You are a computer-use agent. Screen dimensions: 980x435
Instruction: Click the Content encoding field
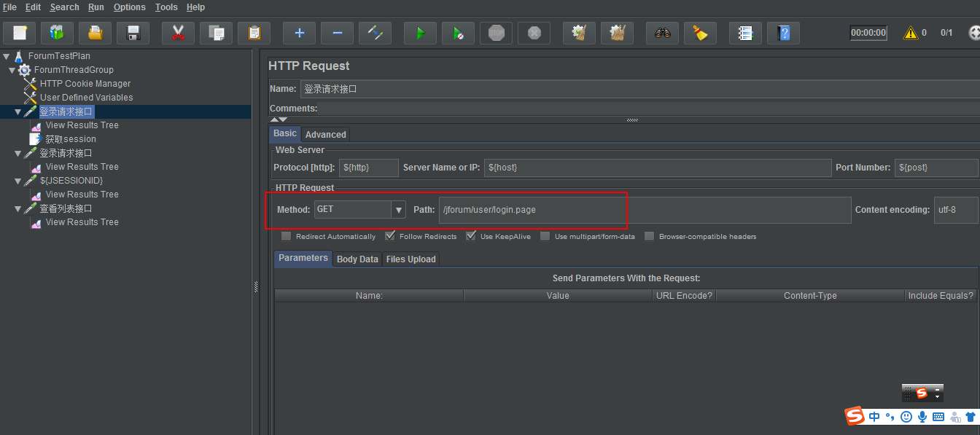tap(957, 210)
